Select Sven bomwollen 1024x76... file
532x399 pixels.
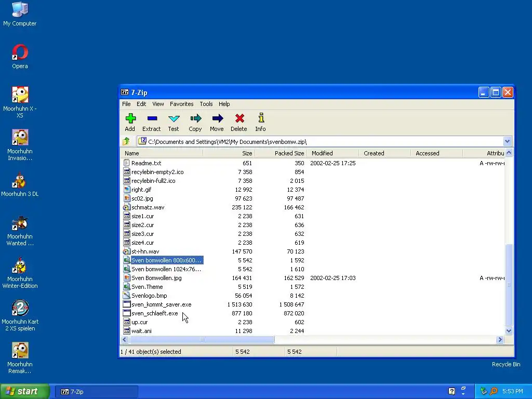tap(166, 269)
